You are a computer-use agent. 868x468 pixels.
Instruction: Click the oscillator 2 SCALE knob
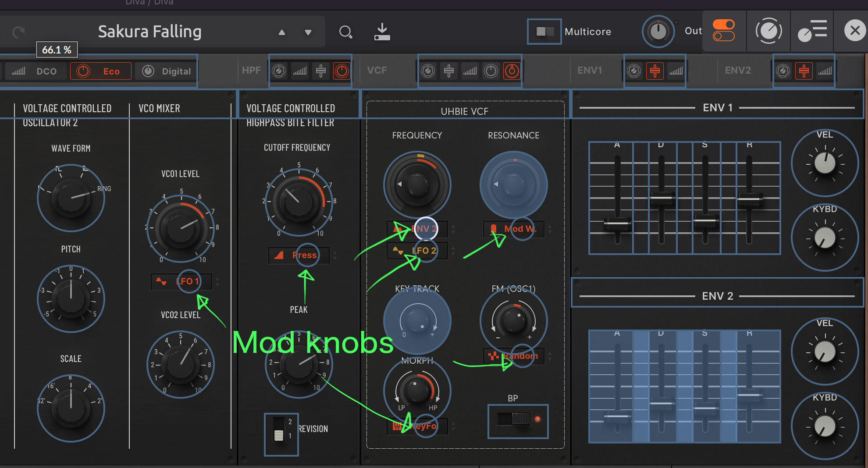[x=71, y=408]
